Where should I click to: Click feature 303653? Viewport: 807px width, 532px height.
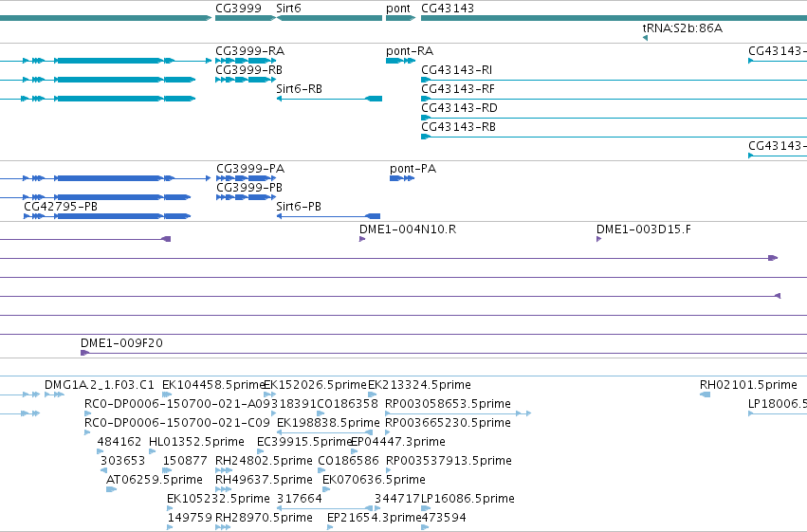point(104,470)
